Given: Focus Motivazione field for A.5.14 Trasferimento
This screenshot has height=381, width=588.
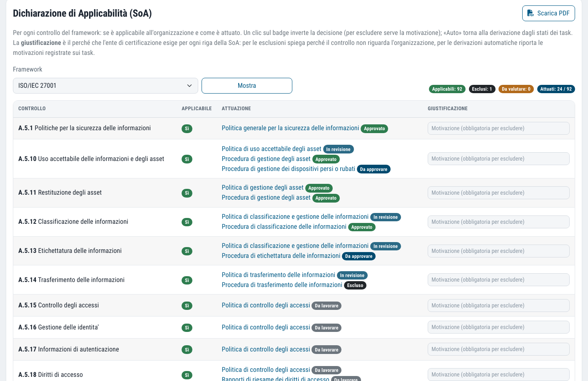Looking at the screenshot, I should pyautogui.click(x=498, y=280).
